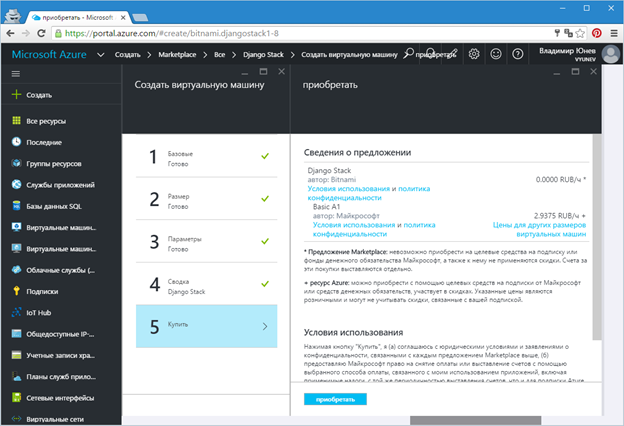Select Marketplace in the breadcrumb

pos(177,55)
